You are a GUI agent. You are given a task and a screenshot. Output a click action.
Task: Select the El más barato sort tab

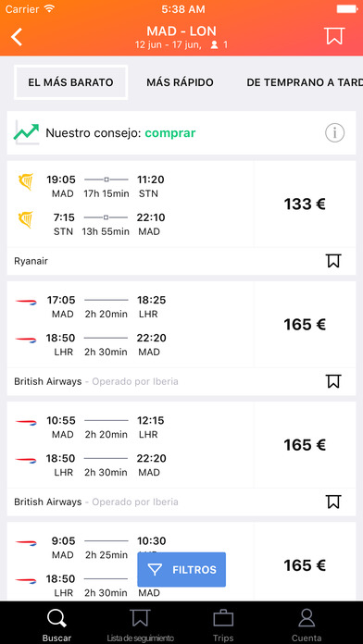tap(70, 82)
